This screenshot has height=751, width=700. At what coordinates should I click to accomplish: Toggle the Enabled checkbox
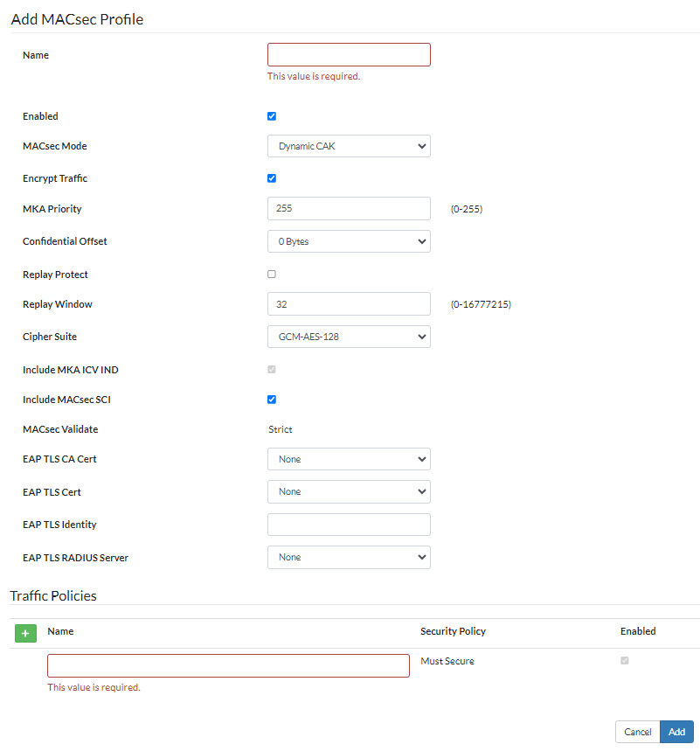[272, 116]
